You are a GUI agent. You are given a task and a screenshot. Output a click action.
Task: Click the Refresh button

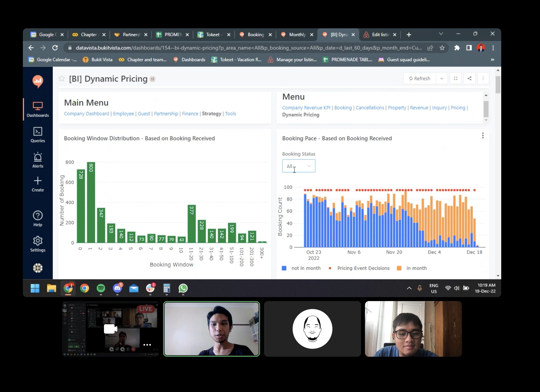coord(420,78)
